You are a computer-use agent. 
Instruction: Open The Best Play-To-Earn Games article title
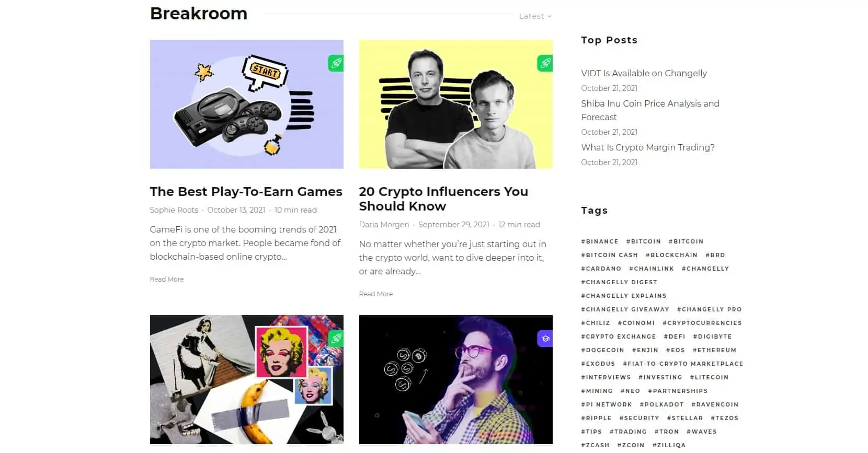click(246, 192)
